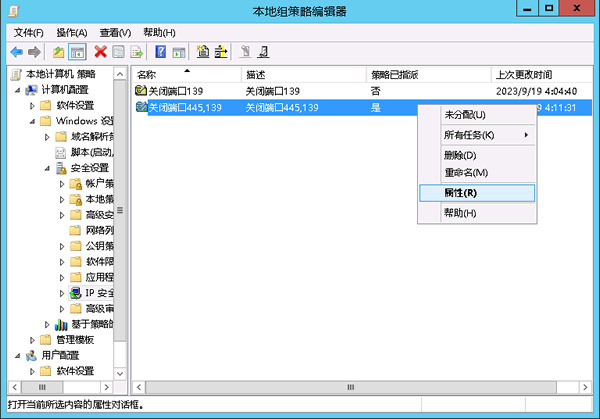This screenshot has width=600, height=419.
Task: Select the 高级安 tree item
Action: (x=99, y=215)
